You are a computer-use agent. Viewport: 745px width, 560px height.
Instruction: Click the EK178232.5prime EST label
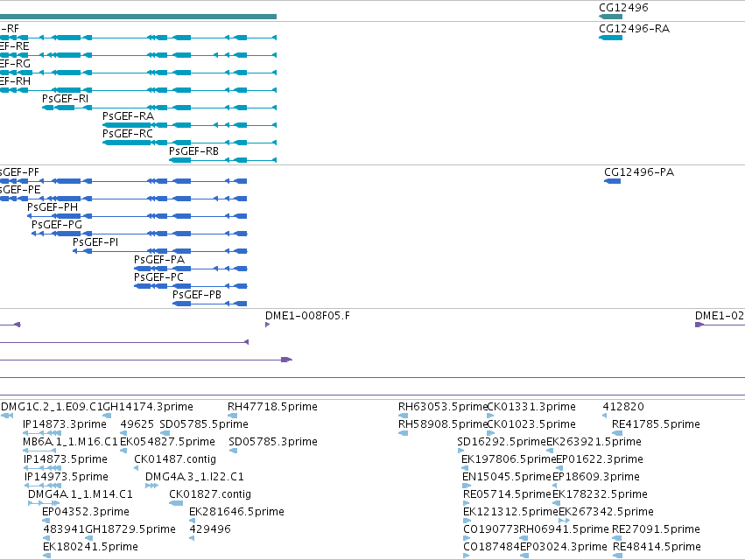point(600,495)
